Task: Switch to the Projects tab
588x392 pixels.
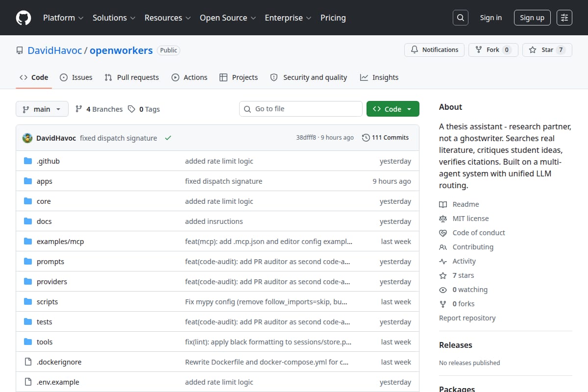Action: [239, 77]
